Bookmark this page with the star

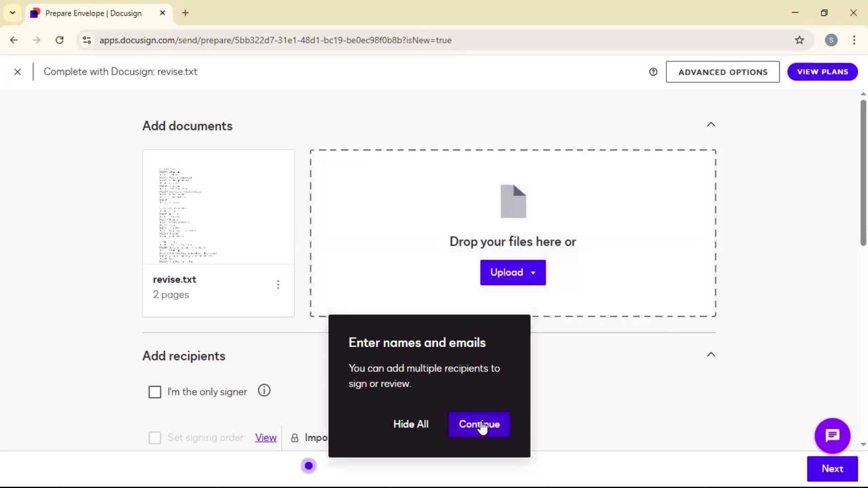coord(799,40)
